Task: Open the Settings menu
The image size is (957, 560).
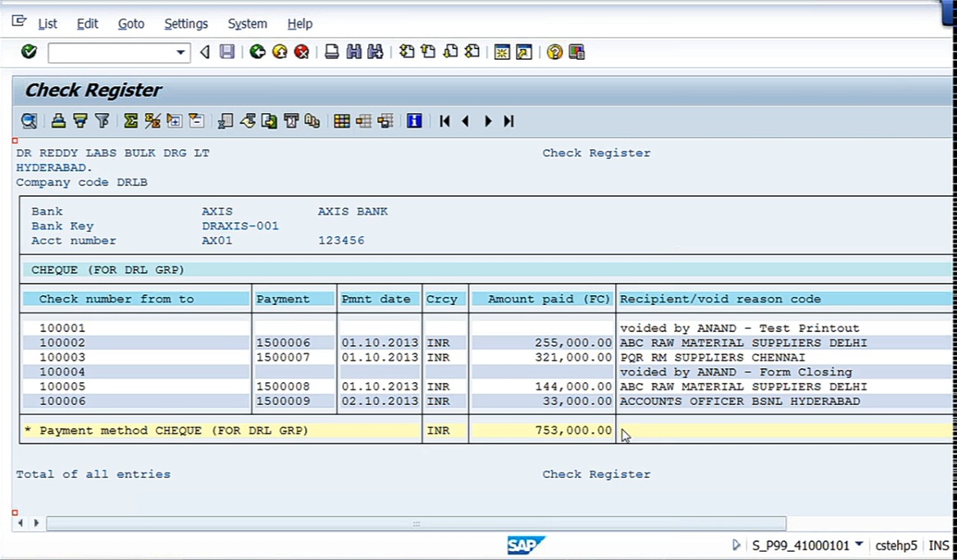Action: point(186,24)
